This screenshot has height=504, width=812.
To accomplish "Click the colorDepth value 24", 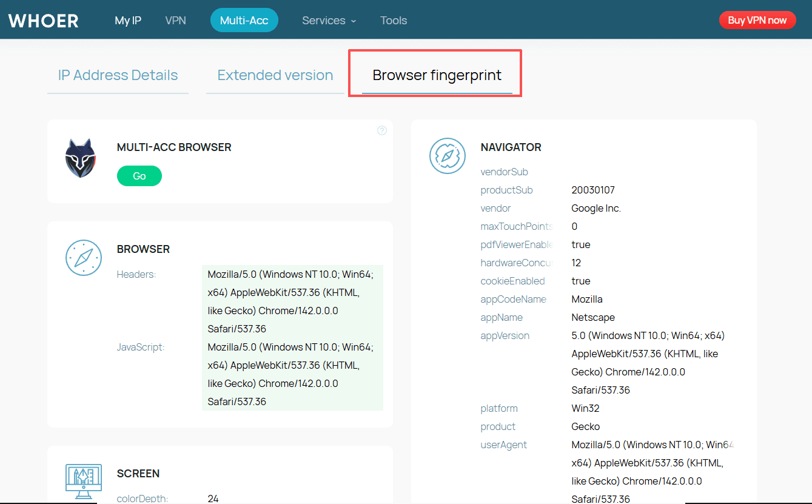I will (213, 499).
